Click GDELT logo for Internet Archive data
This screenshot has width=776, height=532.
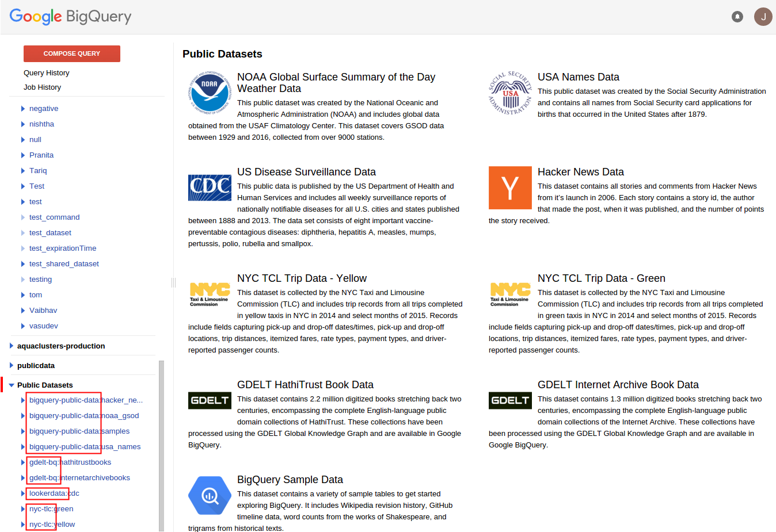510,400
